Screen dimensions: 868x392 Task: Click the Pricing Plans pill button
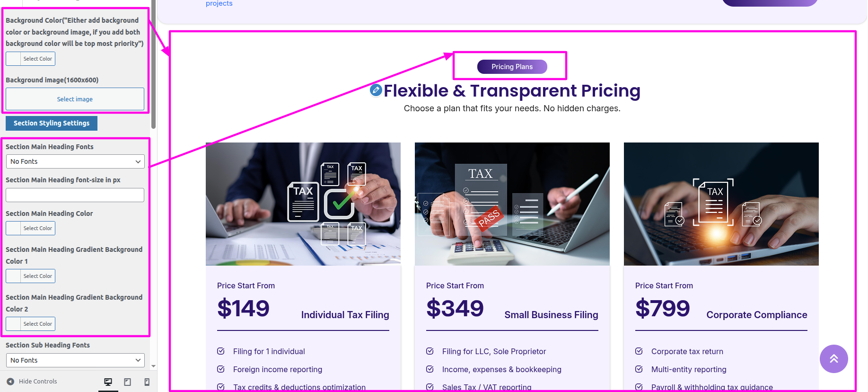tap(512, 67)
